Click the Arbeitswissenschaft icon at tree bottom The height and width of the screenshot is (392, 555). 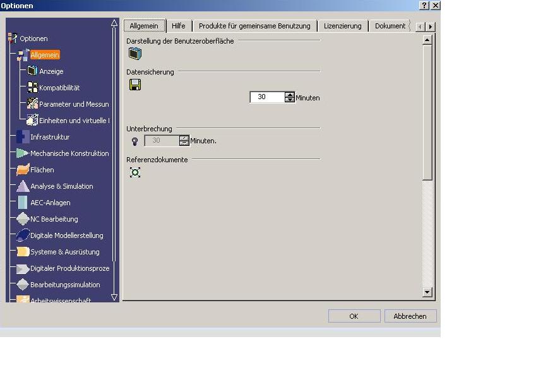point(23,299)
